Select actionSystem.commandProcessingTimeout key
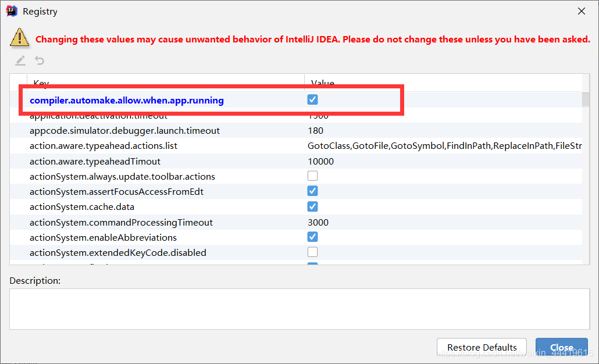This screenshot has height=364, width=599. (121, 223)
